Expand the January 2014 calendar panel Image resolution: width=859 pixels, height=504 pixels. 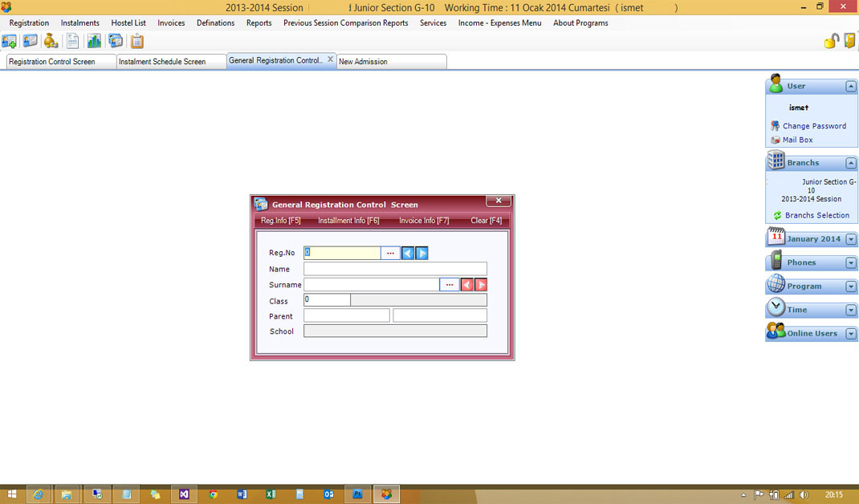851,239
